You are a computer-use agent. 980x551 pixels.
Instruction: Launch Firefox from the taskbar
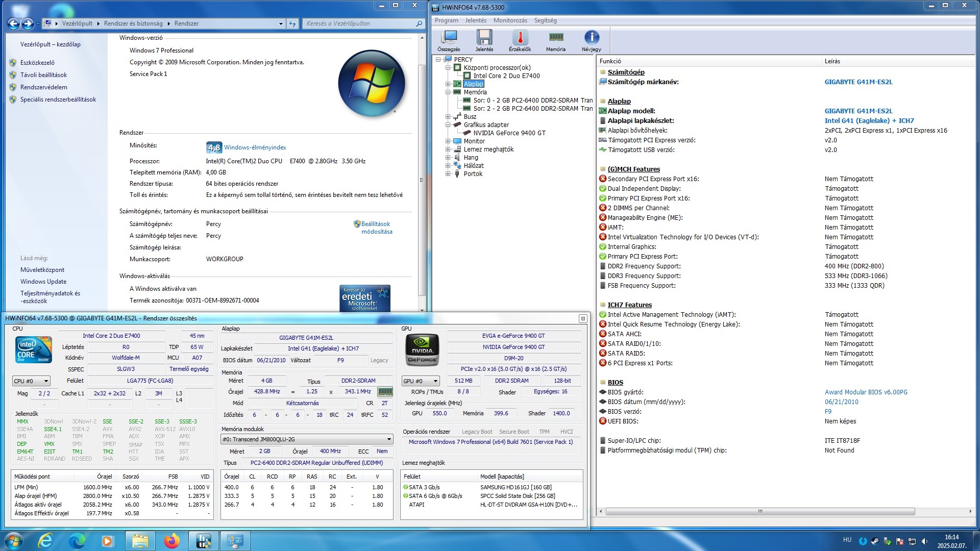171,540
